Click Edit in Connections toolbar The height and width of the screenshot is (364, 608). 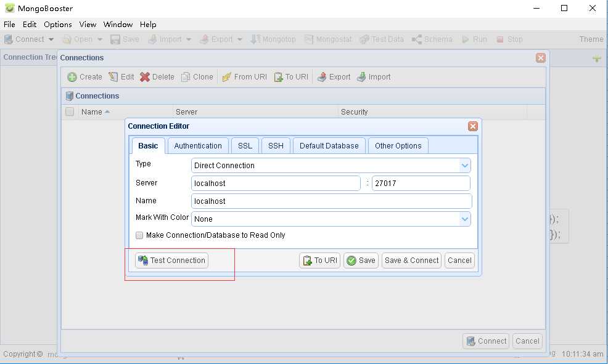121,76
